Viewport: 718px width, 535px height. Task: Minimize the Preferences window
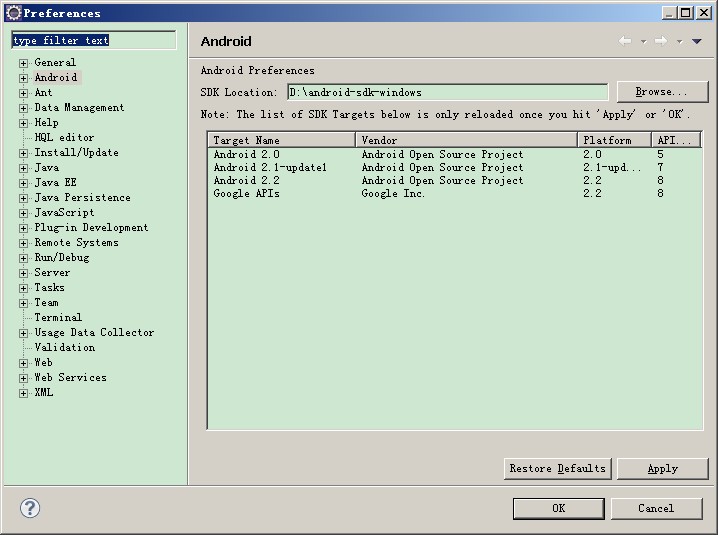coord(669,13)
